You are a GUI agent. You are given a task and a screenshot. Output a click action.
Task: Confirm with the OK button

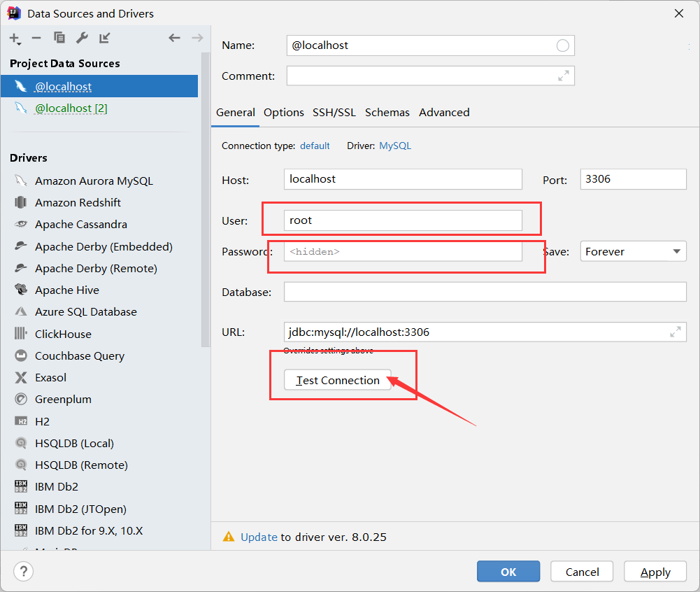tap(508, 572)
